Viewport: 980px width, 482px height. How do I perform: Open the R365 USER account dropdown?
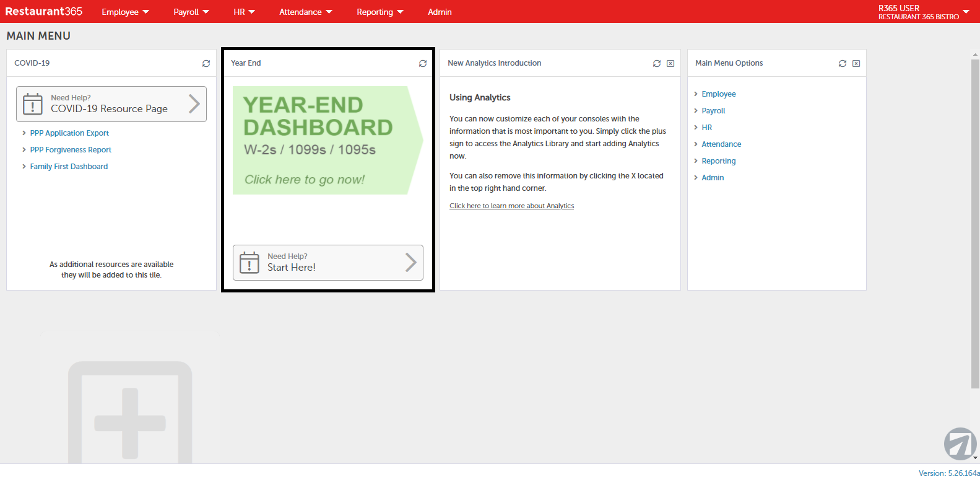pyautogui.click(x=924, y=12)
